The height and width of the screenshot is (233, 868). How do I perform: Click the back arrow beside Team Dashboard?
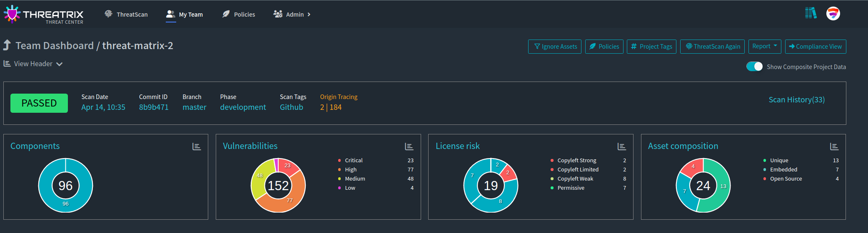coord(7,45)
